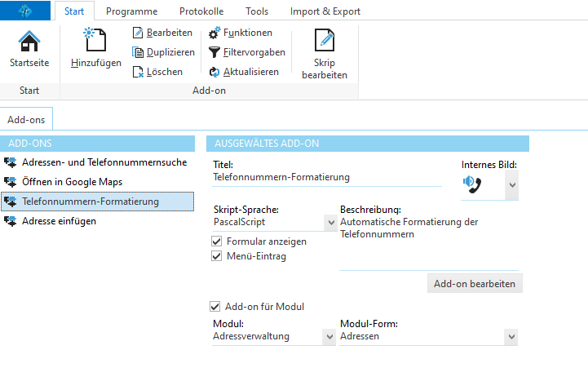Screen dimensions: 588x381
Task: Select Adressen- und Telefonnummernsuche list entry
Action: click(x=98, y=162)
